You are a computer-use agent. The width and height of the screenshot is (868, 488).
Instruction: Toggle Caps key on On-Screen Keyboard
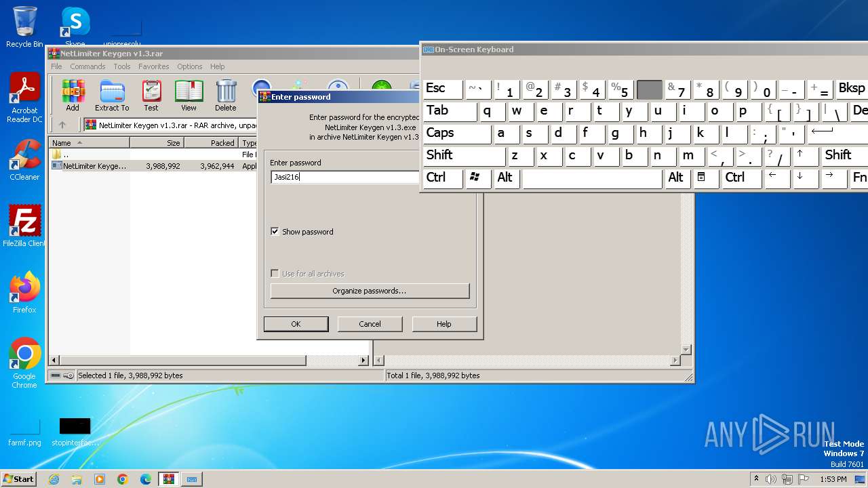click(457, 134)
